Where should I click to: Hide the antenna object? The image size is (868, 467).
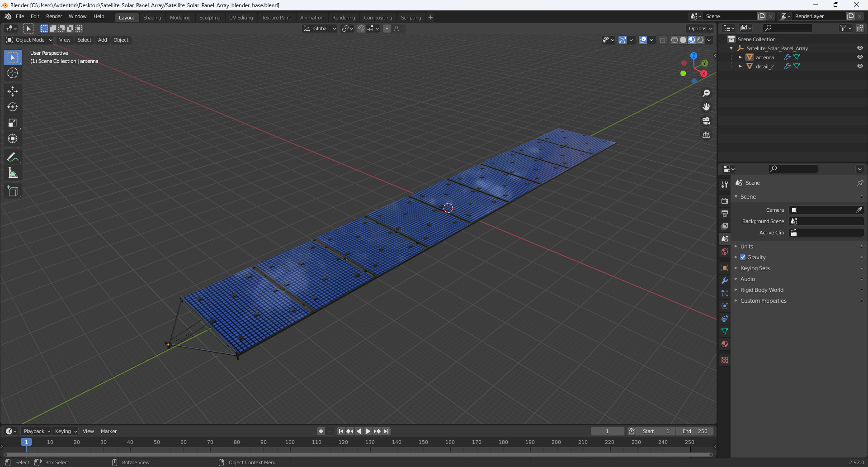point(860,57)
